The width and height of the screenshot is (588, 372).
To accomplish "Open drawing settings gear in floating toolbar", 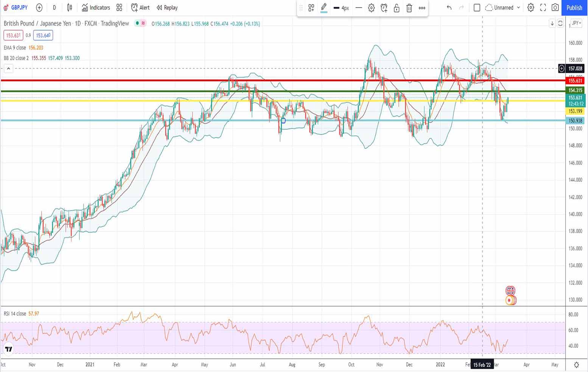I will [x=371, y=8].
